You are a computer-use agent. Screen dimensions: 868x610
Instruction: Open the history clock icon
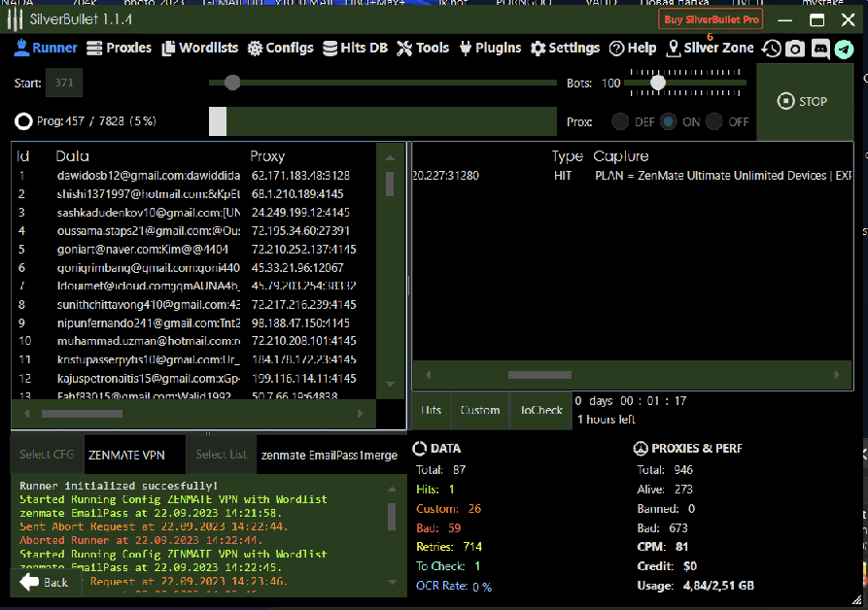pyautogui.click(x=771, y=49)
